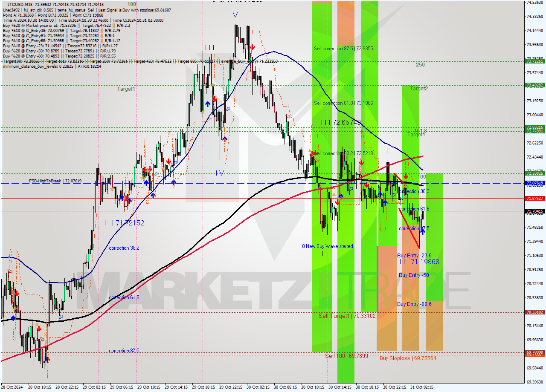Click the '29 Oct 06:15' time label

pyautogui.click(x=121, y=387)
